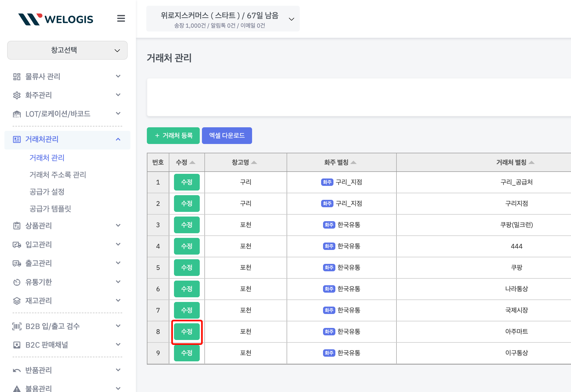
Task: Click the 물류사 관리 grid icon
Action: [17, 77]
